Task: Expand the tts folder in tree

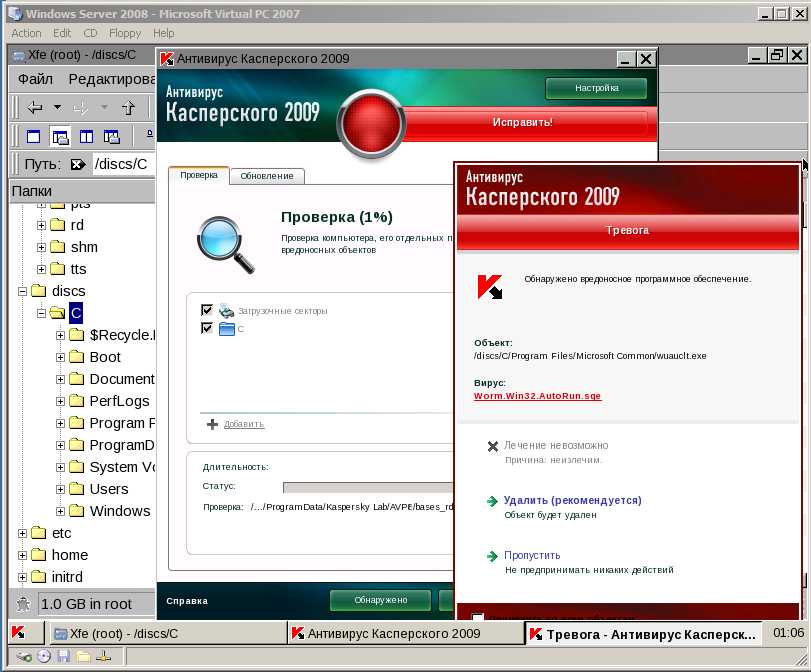Action: [41, 269]
